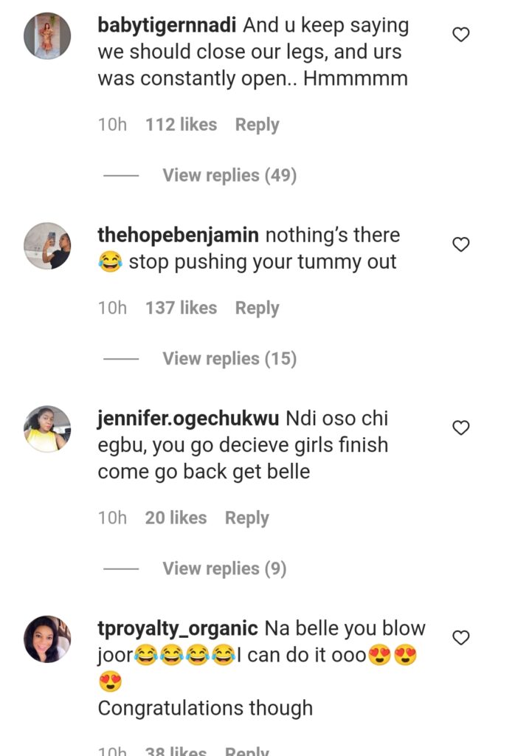Expand View replies (15)
This screenshot has height=756, width=532.
pos(229,359)
